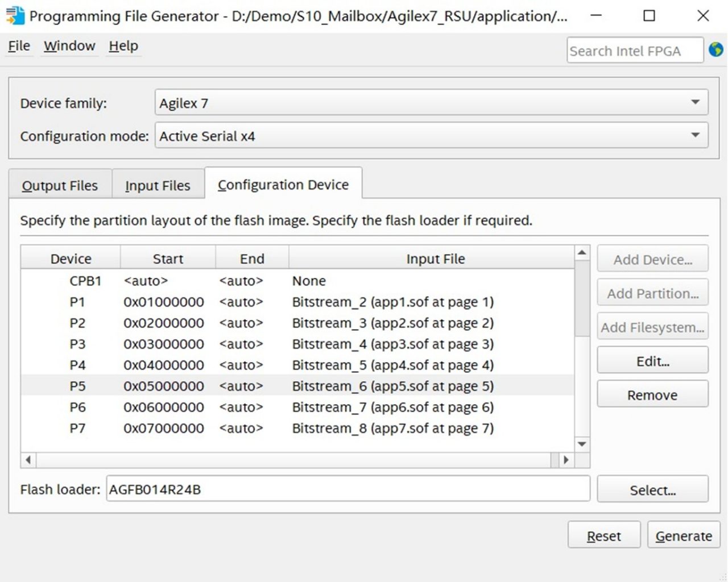Click the Reset button
The image size is (728, 582).
(603, 535)
